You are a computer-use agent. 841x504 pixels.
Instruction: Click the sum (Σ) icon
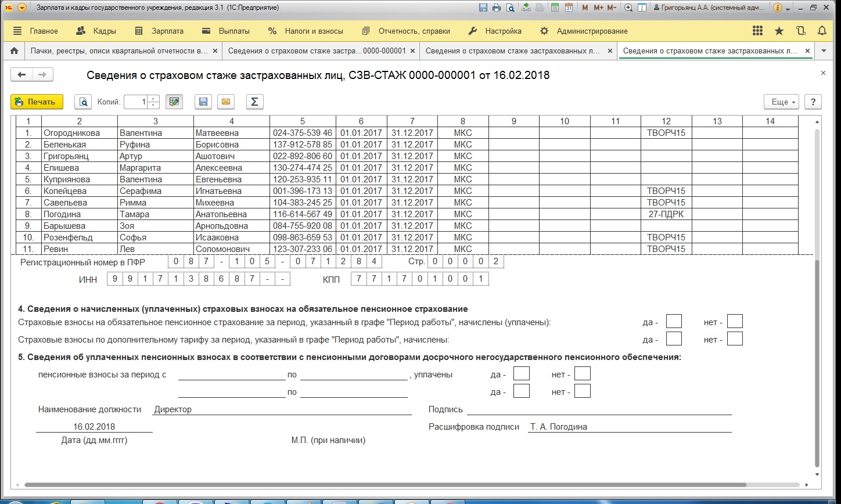pyautogui.click(x=254, y=102)
